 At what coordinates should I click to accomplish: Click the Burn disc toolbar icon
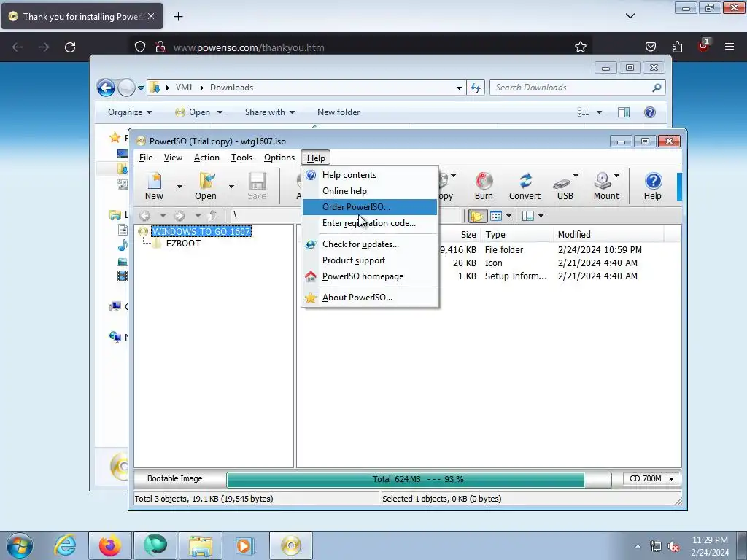pyautogui.click(x=484, y=186)
